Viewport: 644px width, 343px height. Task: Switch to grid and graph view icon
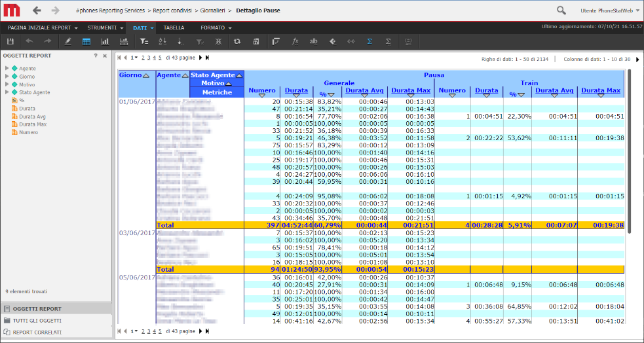click(x=123, y=41)
